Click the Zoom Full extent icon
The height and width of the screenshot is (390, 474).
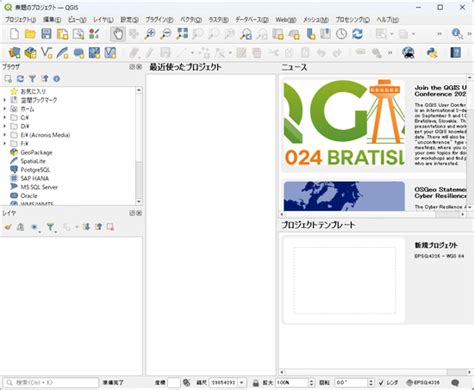(182, 34)
